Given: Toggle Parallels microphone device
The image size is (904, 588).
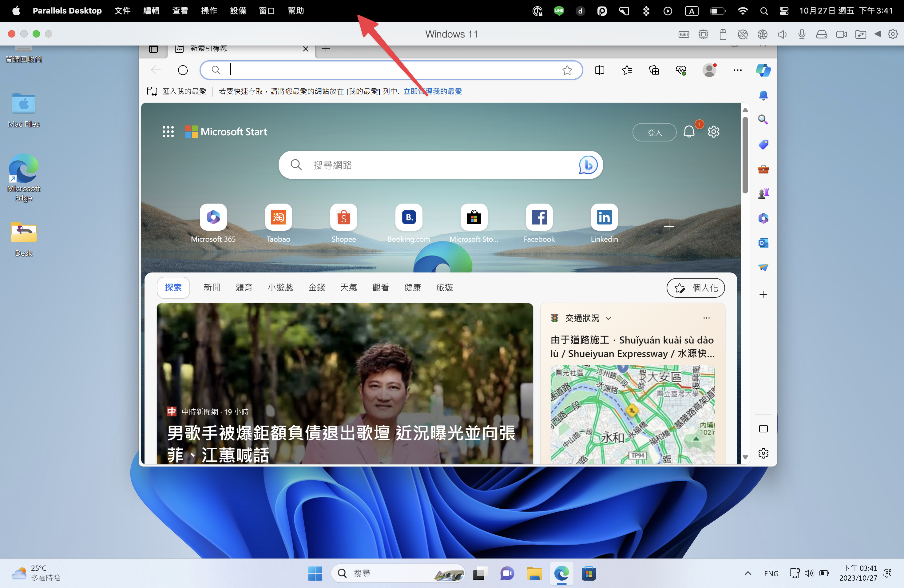Looking at the screenshot, I should (802, 34).
